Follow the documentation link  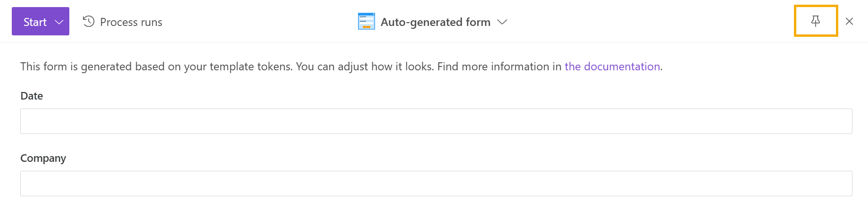[612, 67]
